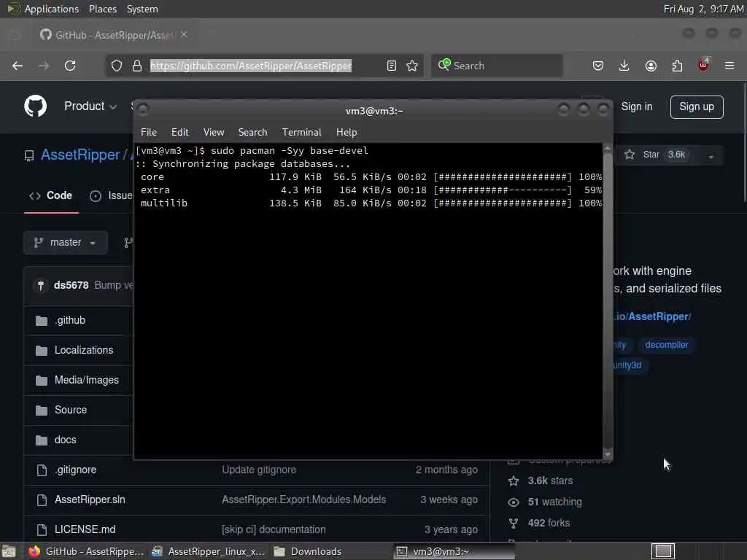Toggle reader view icon in address bar
Viewport: 747px width, 560px height.
[x=392, y=66]
